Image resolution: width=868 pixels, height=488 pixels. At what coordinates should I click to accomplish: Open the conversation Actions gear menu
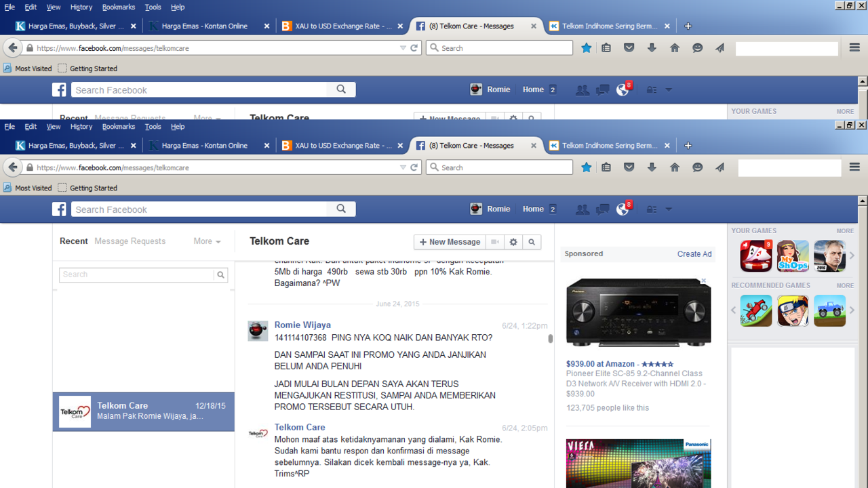(x=513, y=242)
